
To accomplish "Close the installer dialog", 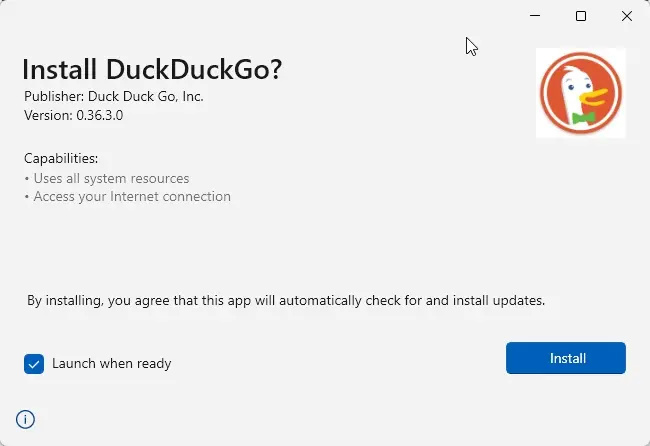I will (x=627, y=16).
